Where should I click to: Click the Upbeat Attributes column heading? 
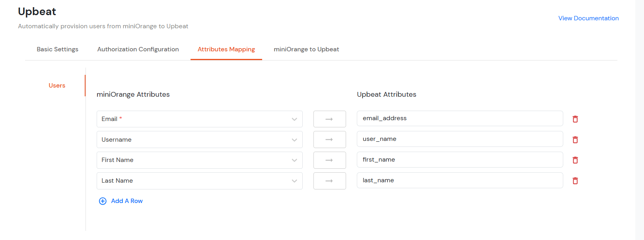[387, 94]
